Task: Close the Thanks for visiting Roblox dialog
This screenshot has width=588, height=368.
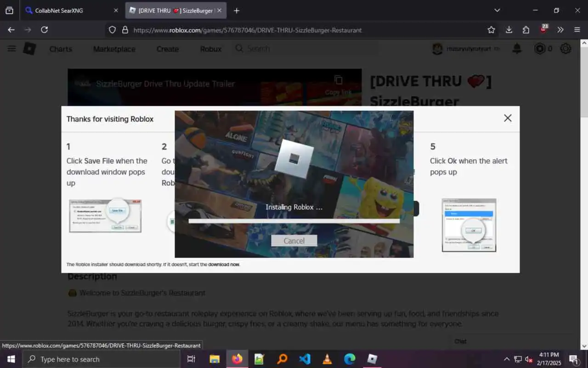Action: click(508, 118)
